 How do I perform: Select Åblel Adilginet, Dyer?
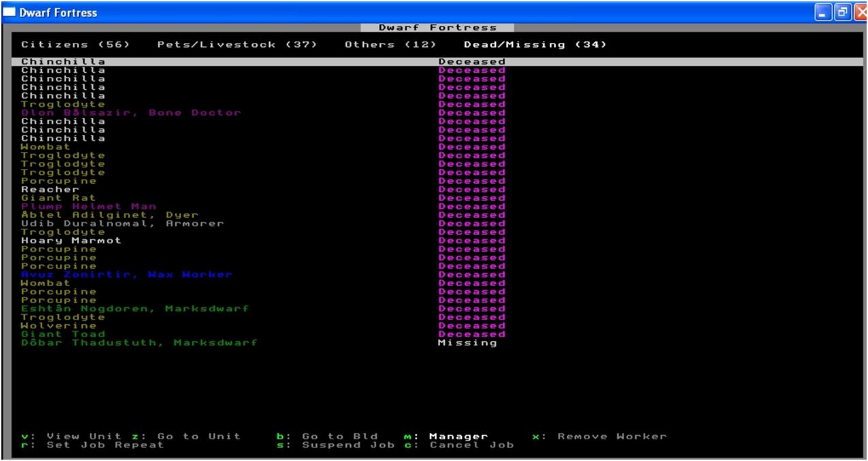point(110,215)
